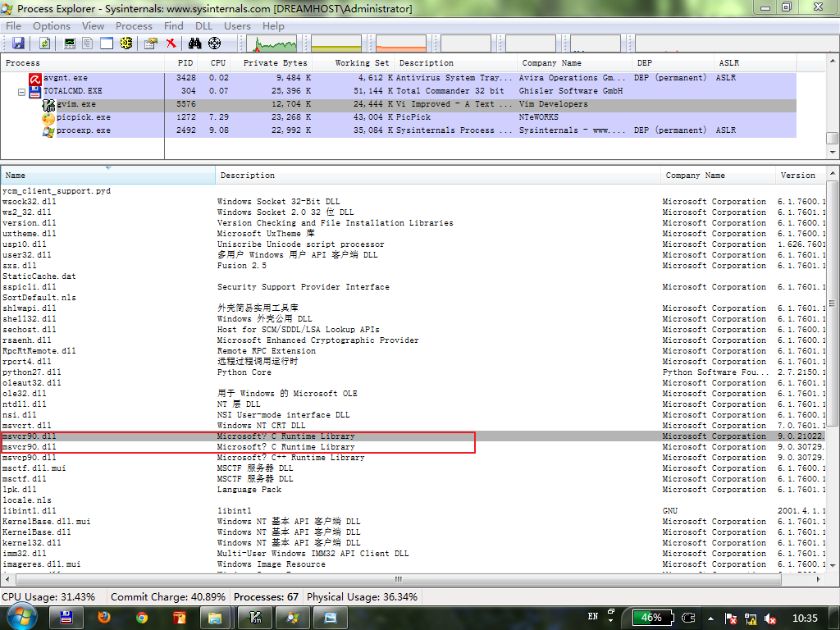
Task: Sort by Private Bytes column header
Action: coord(272,62)
